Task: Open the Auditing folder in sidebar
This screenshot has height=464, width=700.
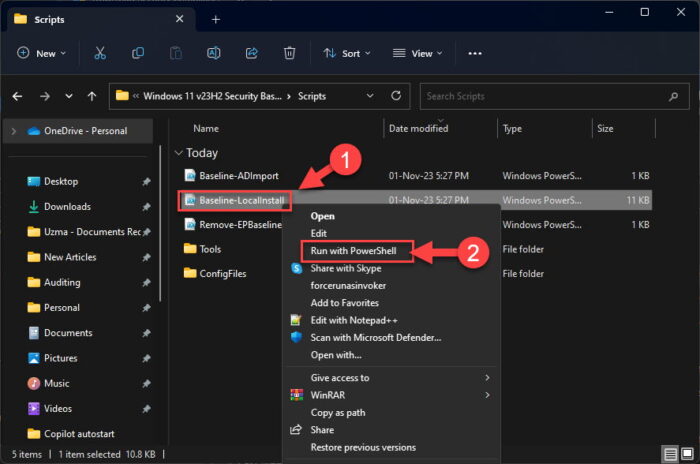Action: pos(62,282)
